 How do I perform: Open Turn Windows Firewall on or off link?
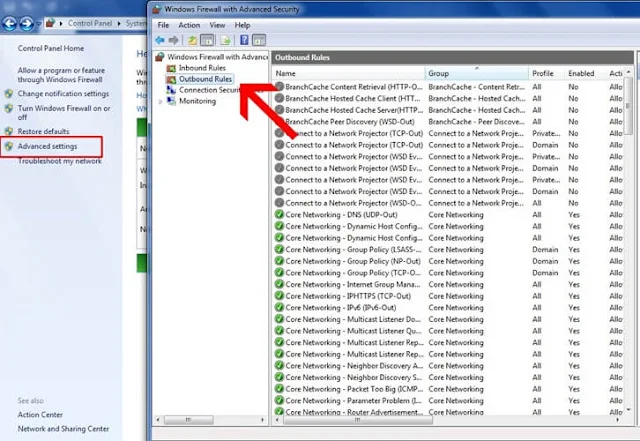coord(64,113)
